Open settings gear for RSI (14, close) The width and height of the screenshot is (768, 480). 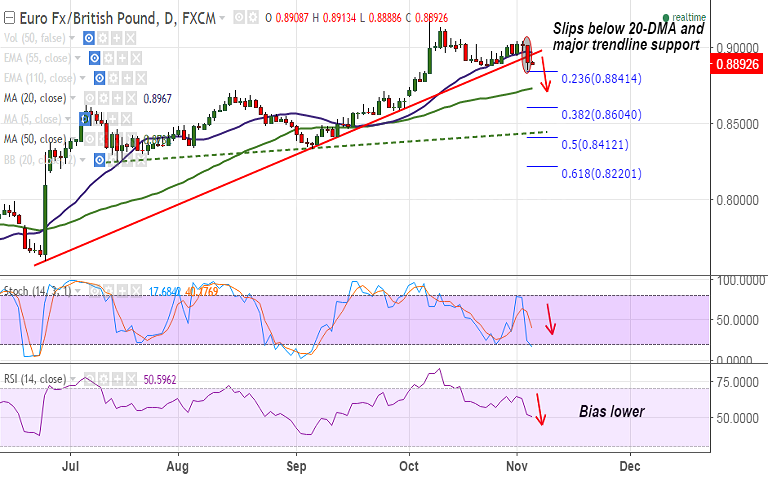[x=103, y=379]
